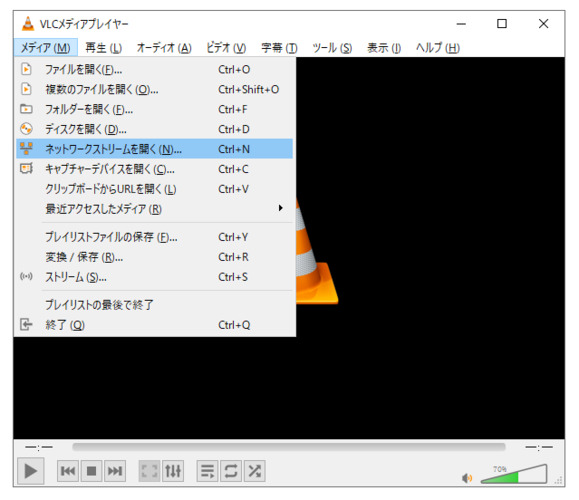
Task: Click the Play button
Action: pyautogui.click(x=31, y=471)
